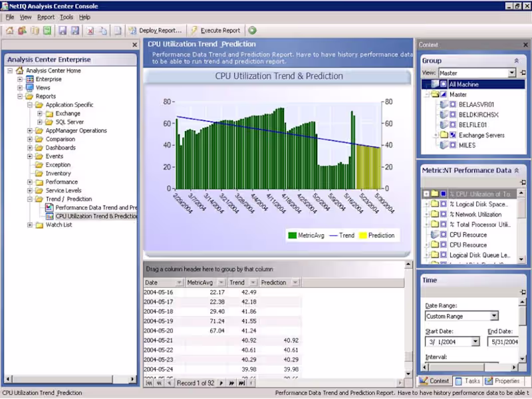The image size is (532, 399).
Task: Open the Report menu
Action: (46, 17)
